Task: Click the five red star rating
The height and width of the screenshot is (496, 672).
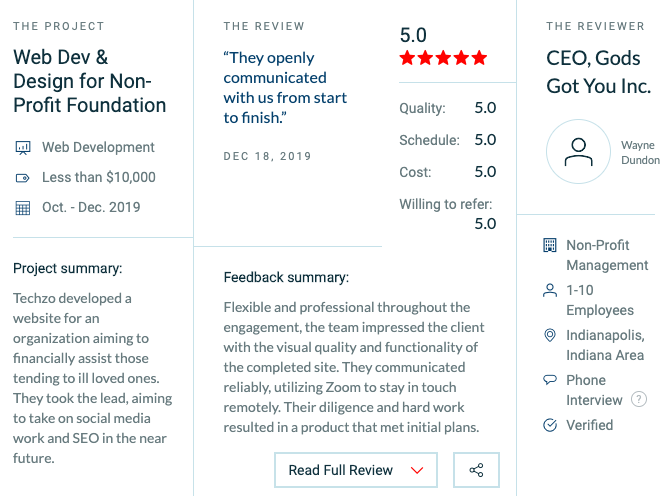Action: [443, 57]
